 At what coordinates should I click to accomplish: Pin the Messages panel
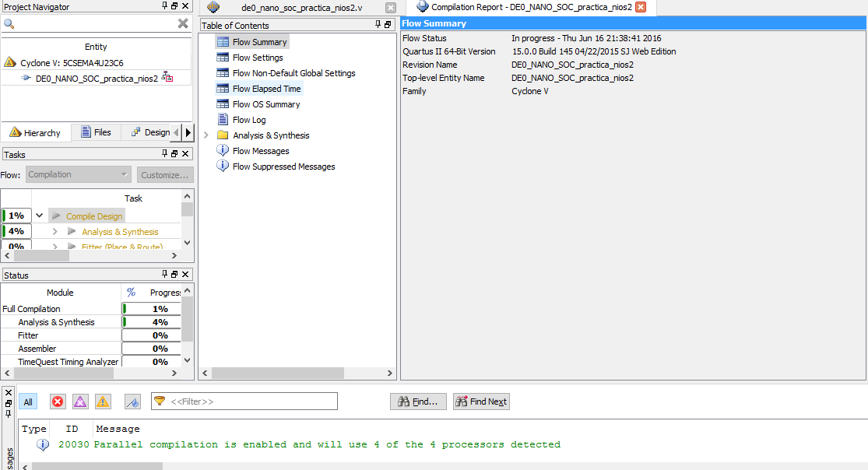pyautogui.click(x=9, y=413)
